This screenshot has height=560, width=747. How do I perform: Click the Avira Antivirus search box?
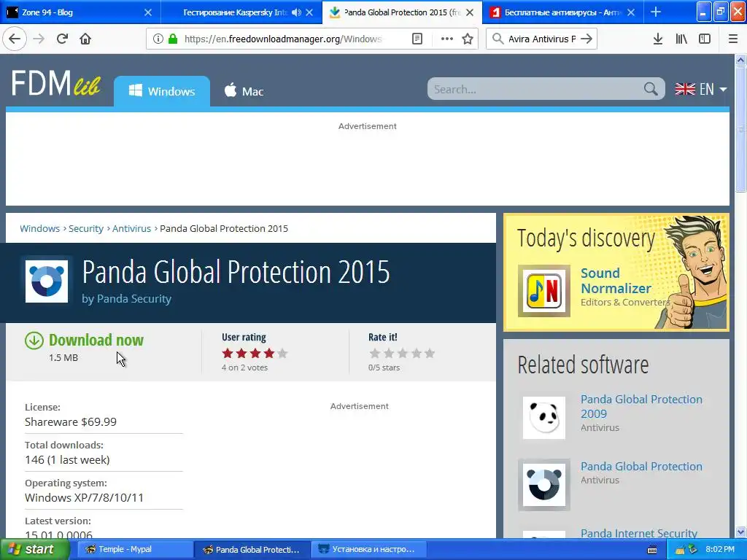542,39
